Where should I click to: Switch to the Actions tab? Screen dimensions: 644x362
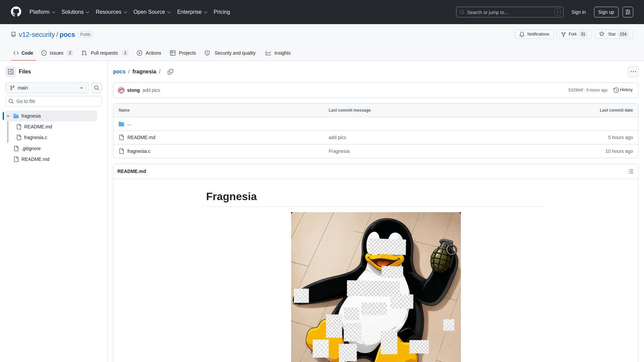click(149, 53)
